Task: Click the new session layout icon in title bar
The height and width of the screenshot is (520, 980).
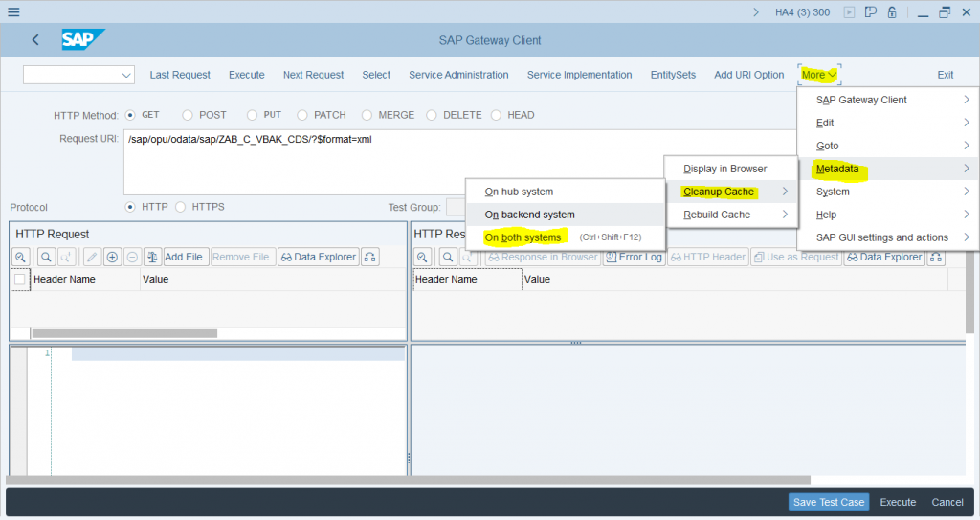Action: 871,11
